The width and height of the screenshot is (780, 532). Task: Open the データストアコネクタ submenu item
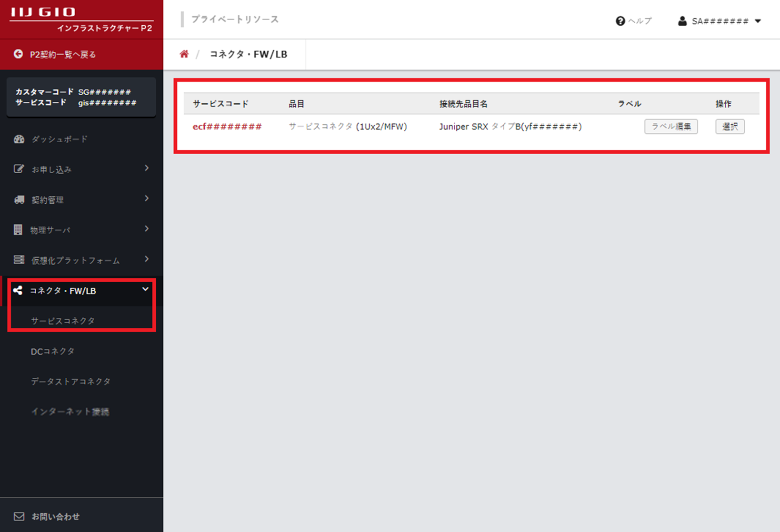(70, 381)
